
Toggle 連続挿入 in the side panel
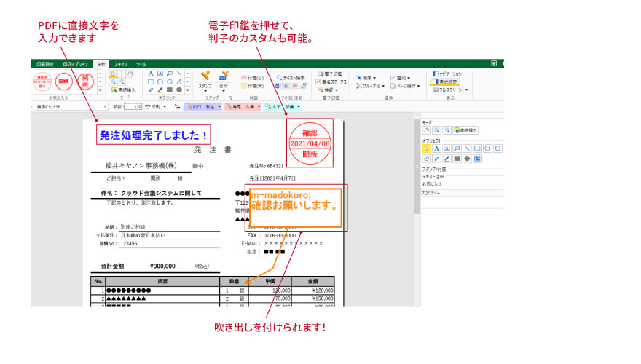click(x=465, y=130)
